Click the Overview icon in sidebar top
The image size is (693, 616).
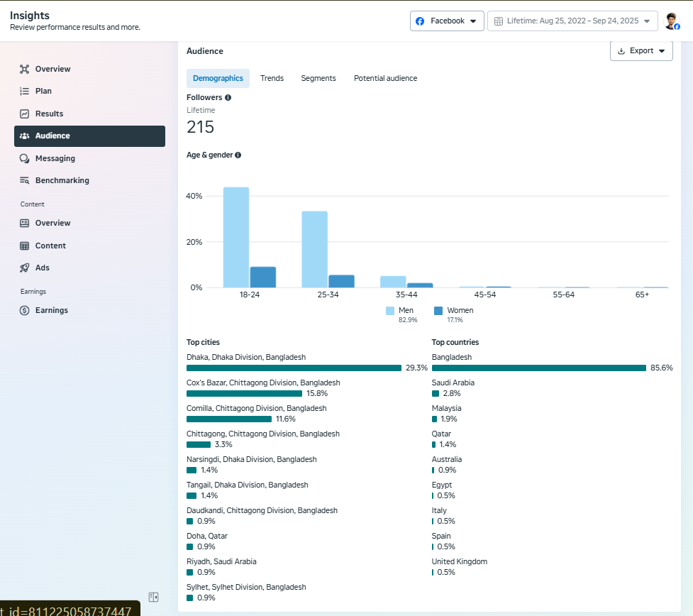pos(25,69)
